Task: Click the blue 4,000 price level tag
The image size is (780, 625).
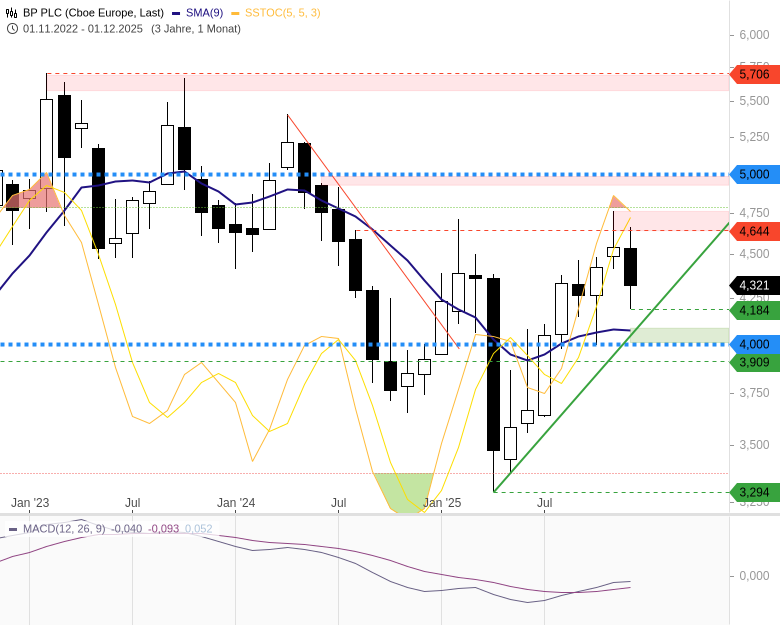Action: click(754, 344)
